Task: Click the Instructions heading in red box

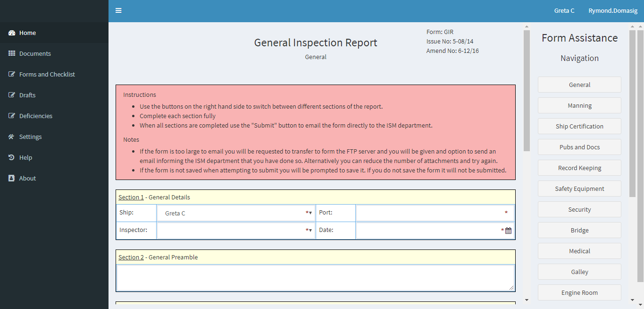Action: tap(140, 94)
